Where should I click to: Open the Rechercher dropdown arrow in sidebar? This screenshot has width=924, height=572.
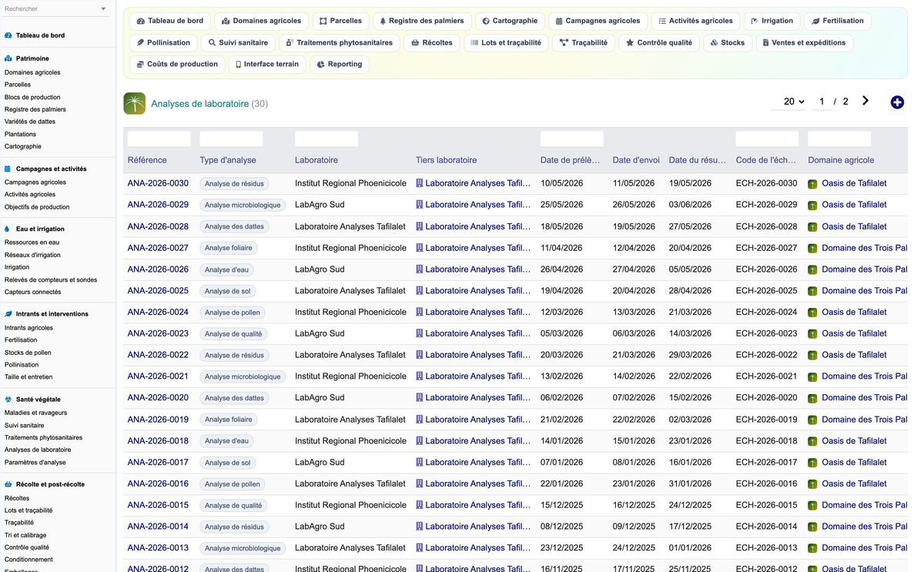tap(103, 9)
